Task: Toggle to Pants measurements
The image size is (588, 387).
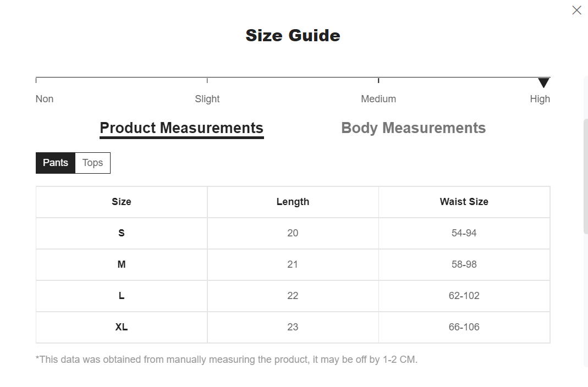Action: [56, 163]
